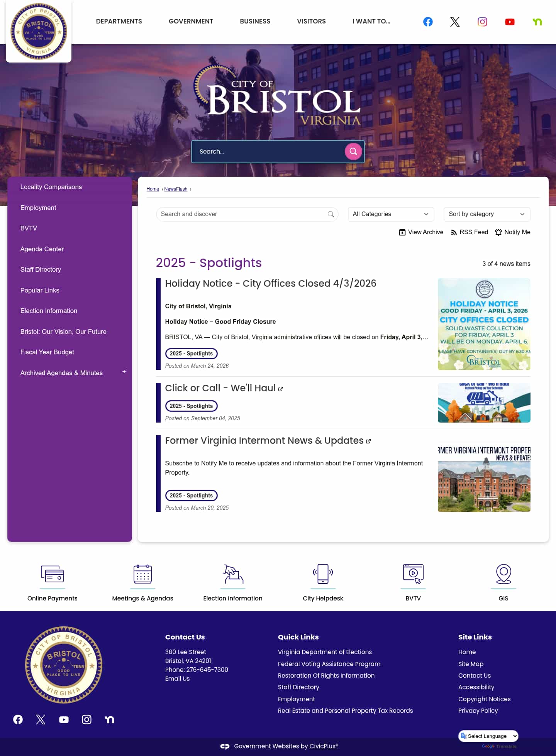The height and width of the screenshot is (756, 556).
Task: Click the footer Instagram icon
Action: pos(86,719)
